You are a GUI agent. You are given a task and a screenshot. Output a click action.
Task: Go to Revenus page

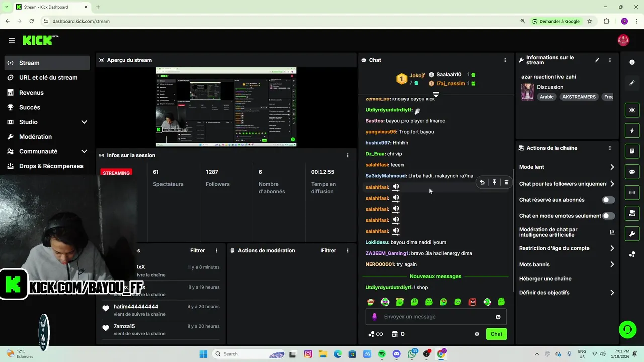[46, 93]
